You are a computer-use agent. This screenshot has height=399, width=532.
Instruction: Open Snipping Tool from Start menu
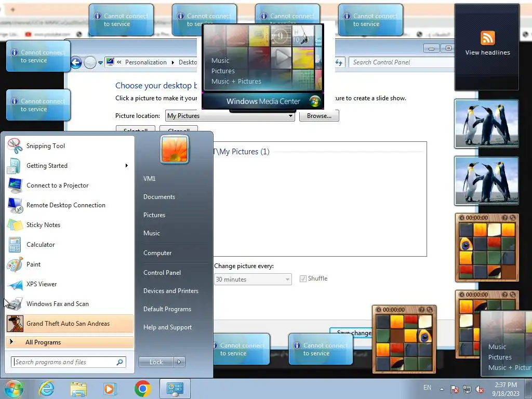pos(70,146)
